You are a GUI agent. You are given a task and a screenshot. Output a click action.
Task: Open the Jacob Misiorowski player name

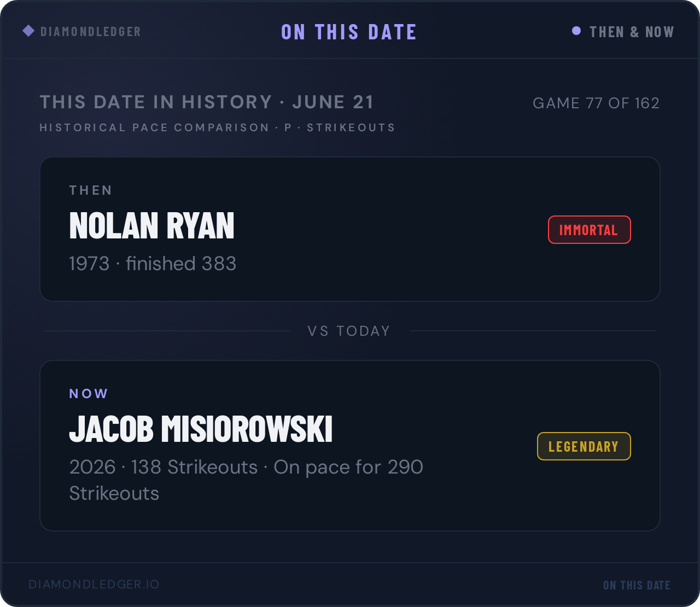(x=201, y=429)
